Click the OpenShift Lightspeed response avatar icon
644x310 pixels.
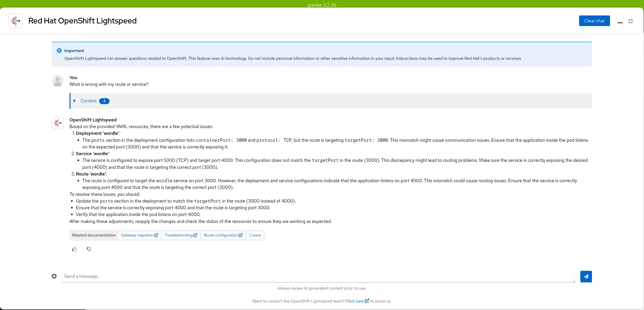tap(58, 123)
